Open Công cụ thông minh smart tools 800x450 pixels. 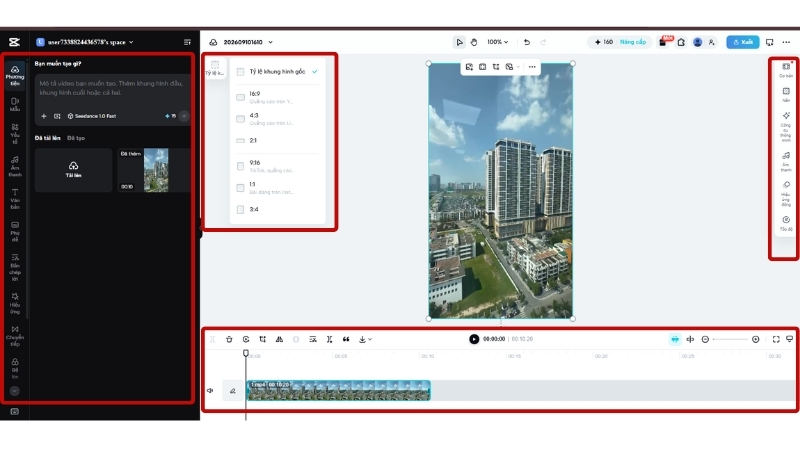click(786, 126)
